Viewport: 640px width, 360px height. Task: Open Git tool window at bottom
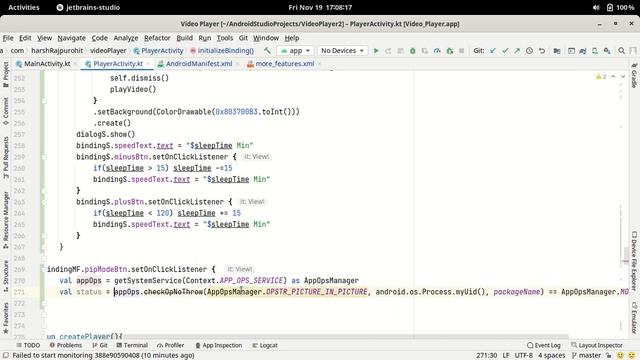pos(100,345)
